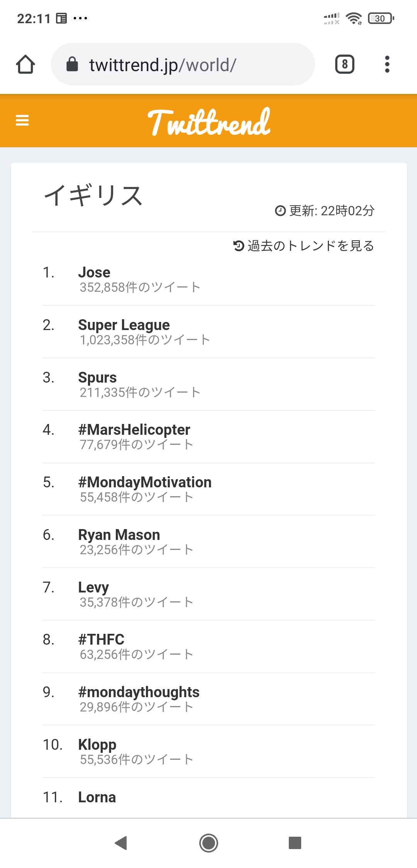
Task: Tap the lock icon in address bar
Action: pos(72,64)
